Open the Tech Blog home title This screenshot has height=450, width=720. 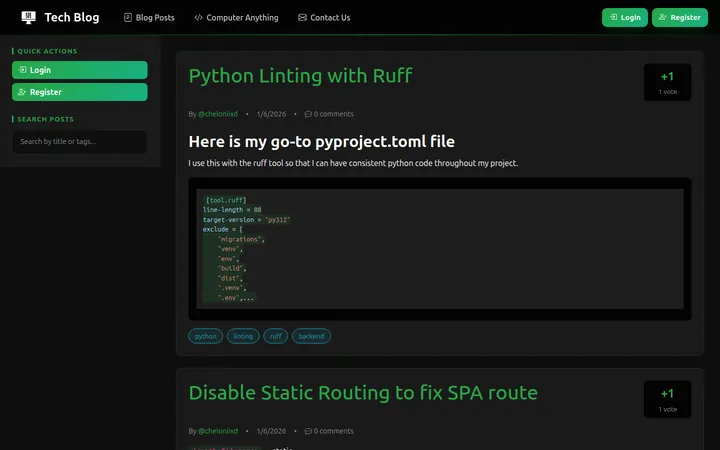pyautogui.click(x=72, y=17)
